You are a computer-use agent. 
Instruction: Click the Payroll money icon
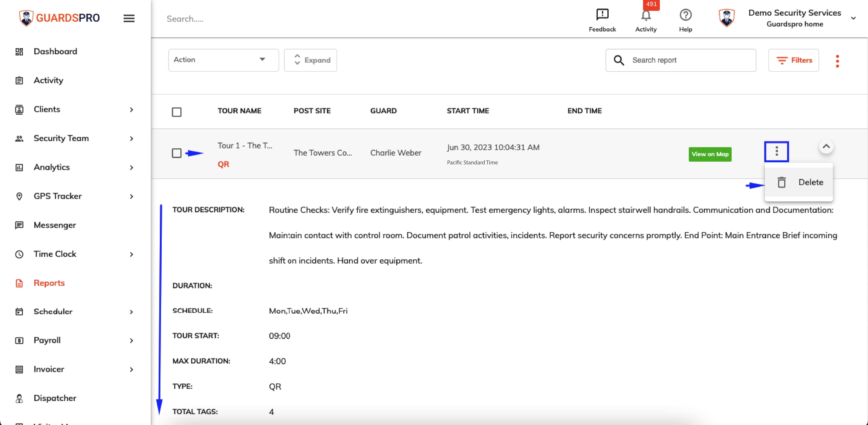tap(19, 340)
